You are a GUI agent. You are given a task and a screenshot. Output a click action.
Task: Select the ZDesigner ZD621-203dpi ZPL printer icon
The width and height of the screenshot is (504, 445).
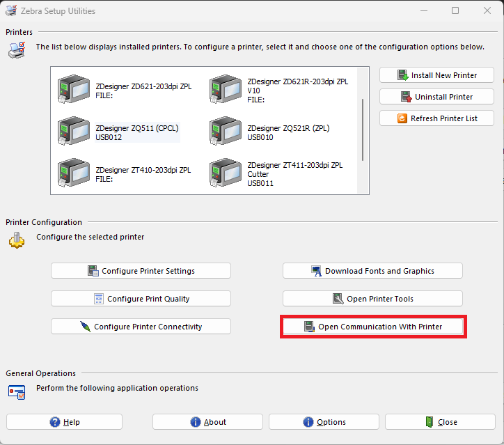tap(73, 91)
